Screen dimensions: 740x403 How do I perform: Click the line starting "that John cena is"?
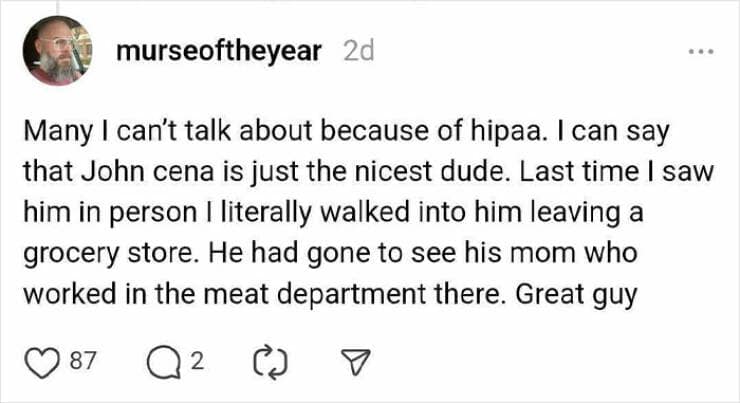[366, 172]
